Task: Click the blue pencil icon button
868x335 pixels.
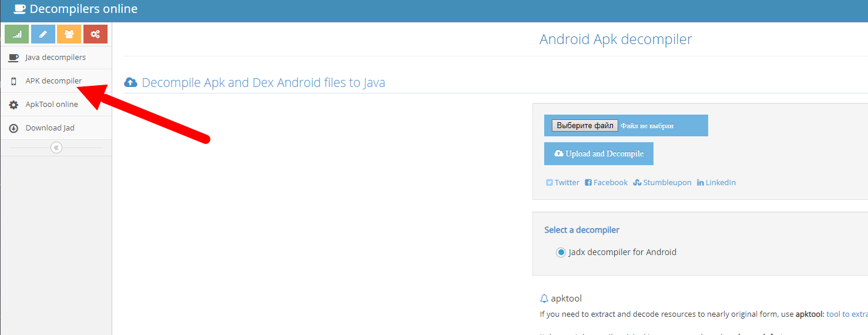Action: coord(43,34)
